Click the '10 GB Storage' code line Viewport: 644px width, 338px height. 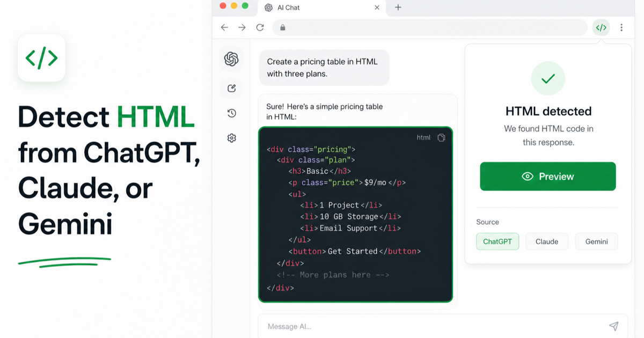[x=351, y=217]
